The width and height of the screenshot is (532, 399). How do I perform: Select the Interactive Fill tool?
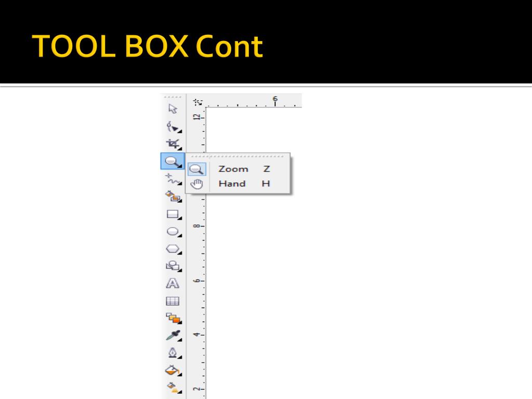[174, 387]
